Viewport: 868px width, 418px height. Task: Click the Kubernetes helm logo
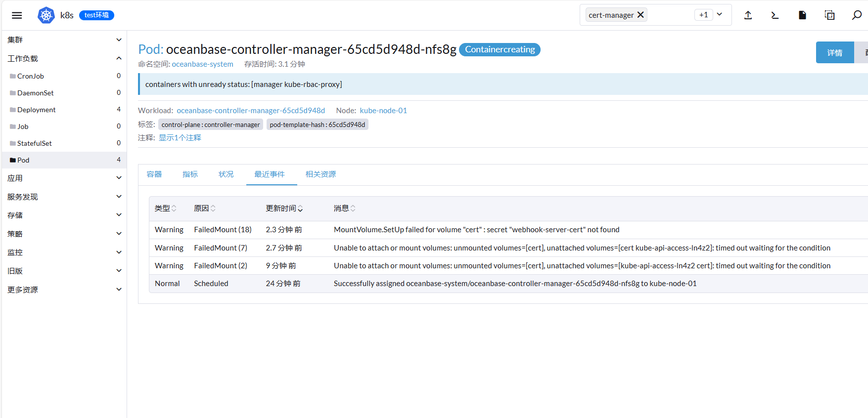46,15
